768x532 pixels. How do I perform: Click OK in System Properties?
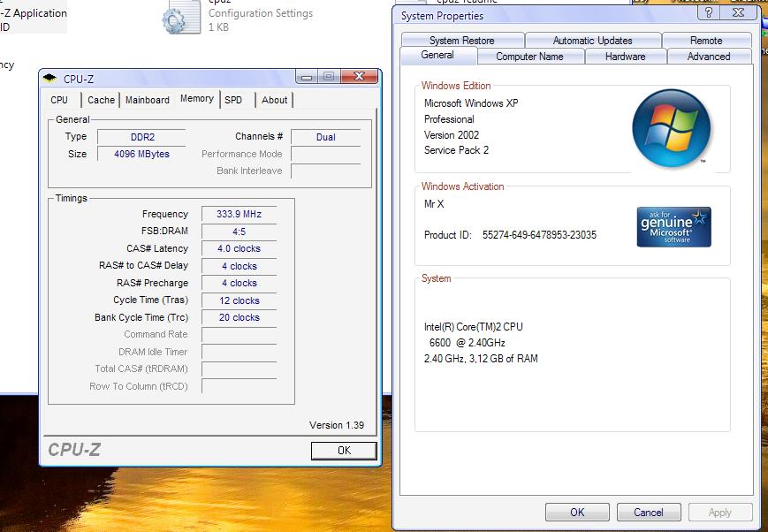click(x=577, y=513)
